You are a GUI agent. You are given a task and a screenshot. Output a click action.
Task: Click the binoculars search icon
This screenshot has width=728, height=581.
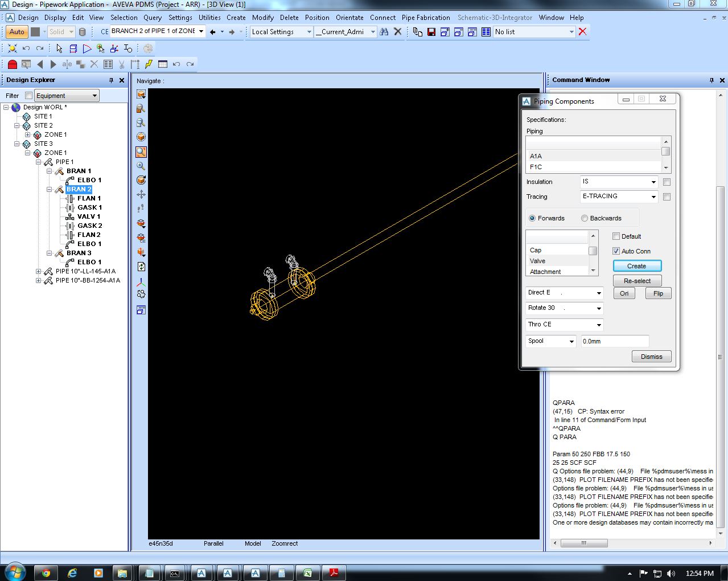[384, 32]
